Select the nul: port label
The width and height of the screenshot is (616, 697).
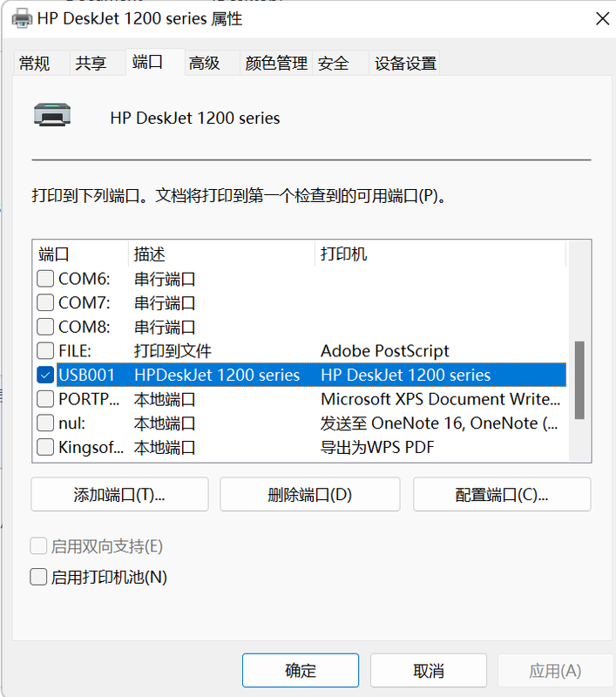pyautogui.click(x=72, y=423)
